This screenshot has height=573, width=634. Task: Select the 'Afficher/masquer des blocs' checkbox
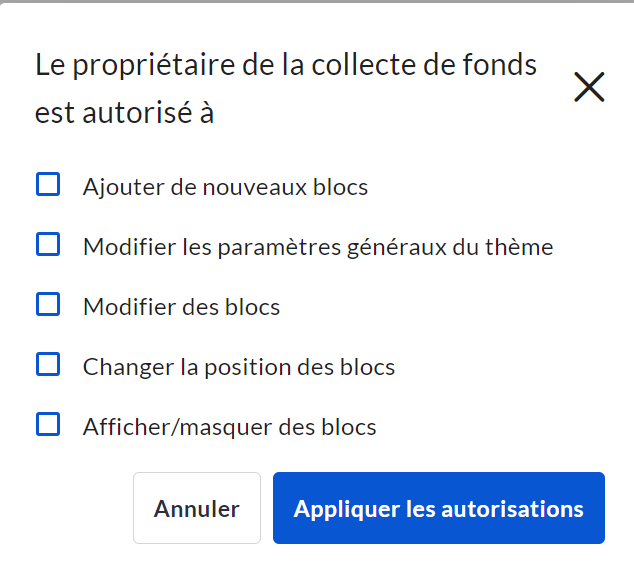coord(48,425)
